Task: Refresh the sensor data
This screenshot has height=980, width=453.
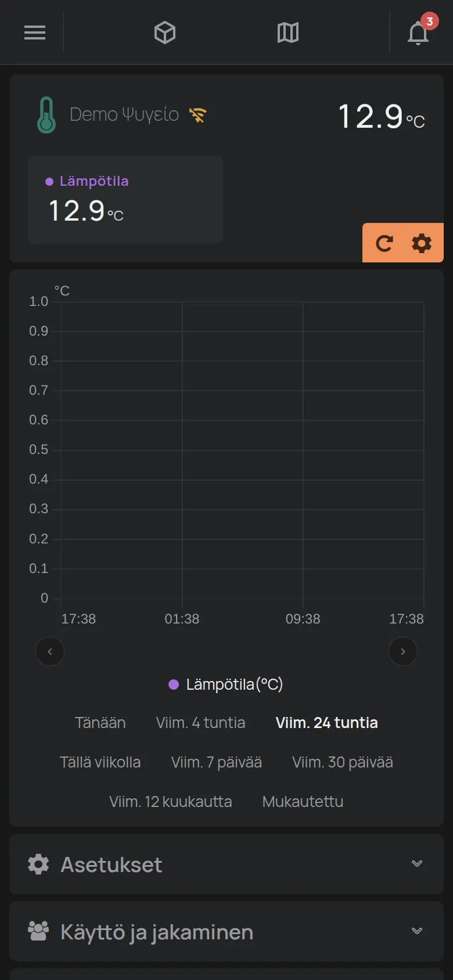Action: pos(384,243)
